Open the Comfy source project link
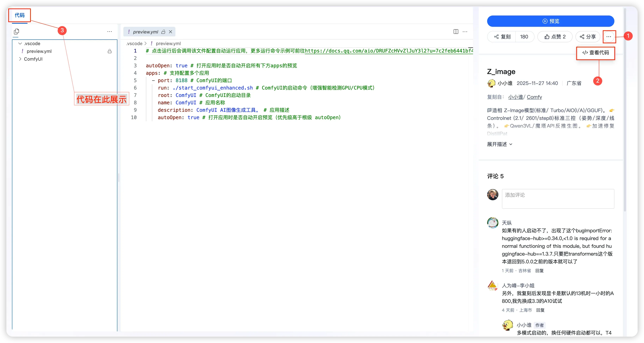Image resolution: width=644 pixels, height=343 pixels. tap(534, 97)
